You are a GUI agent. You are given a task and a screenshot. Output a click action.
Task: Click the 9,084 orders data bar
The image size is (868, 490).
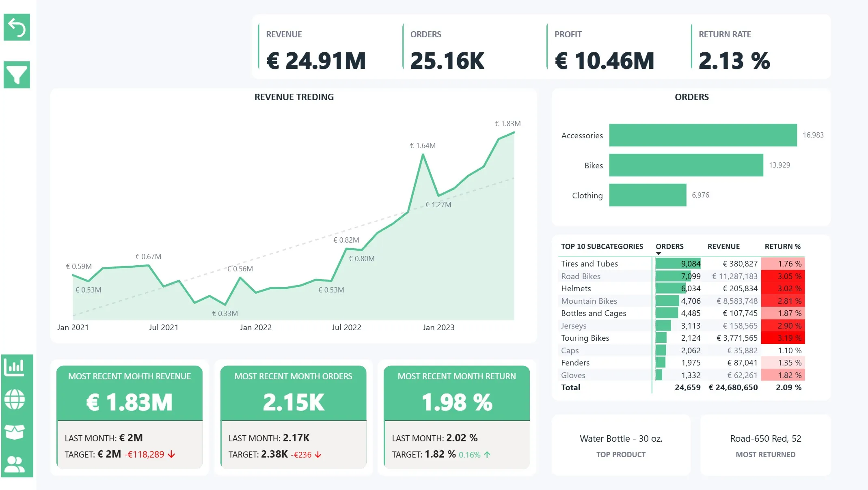click(x=678, y=264)
